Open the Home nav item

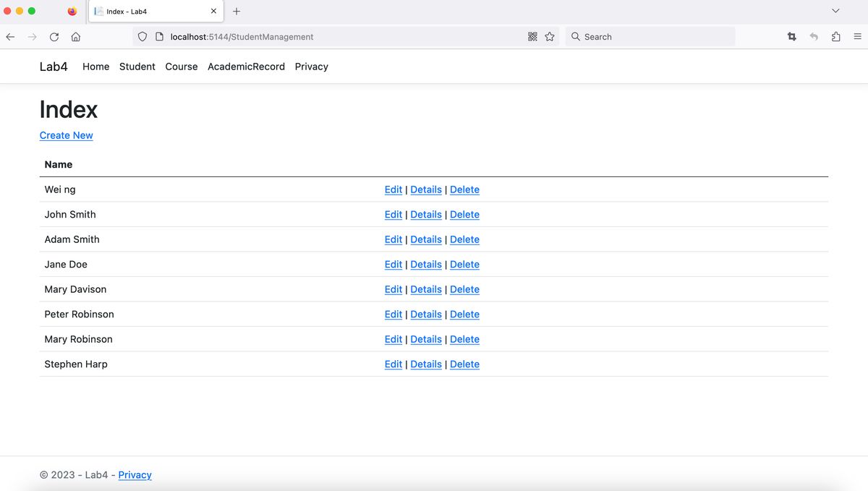pos(96,67)
